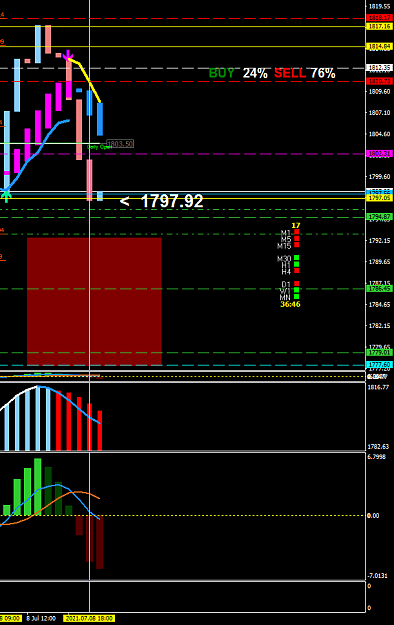Click the green M30 trend square

296,257
